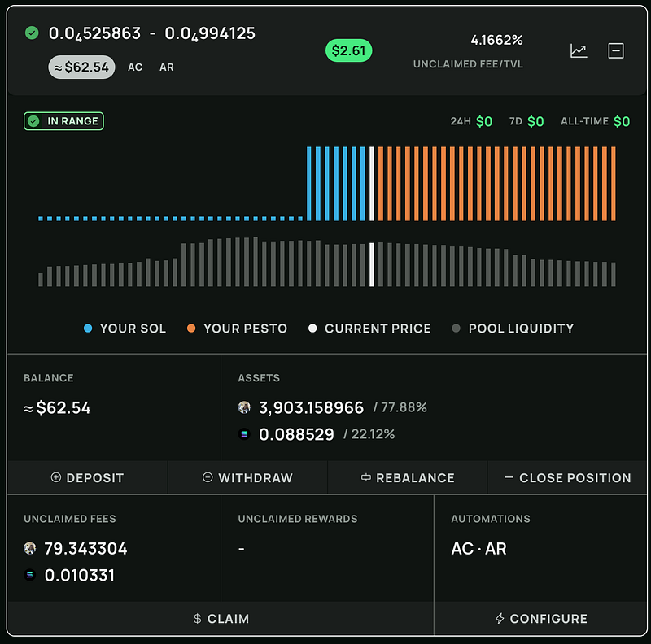The width and height of the screenshot is (651, 644).
Task: Click the PESTO token icon in Unclaimed Fees
Action: tap(30, 548)
